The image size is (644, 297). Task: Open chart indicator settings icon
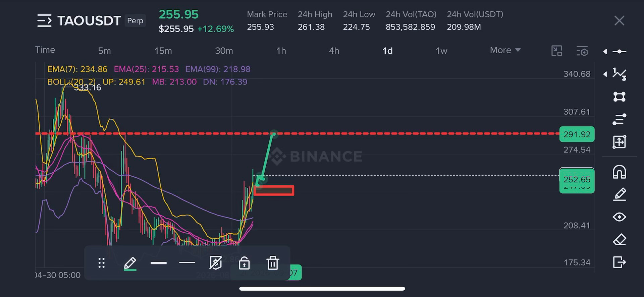(582, 51)
